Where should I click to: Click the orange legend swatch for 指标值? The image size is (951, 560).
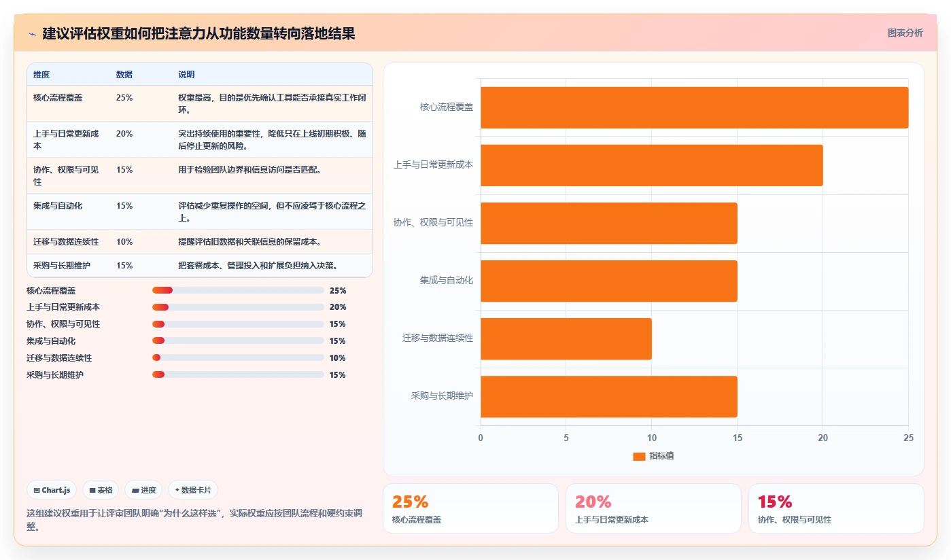pos(639,457)
